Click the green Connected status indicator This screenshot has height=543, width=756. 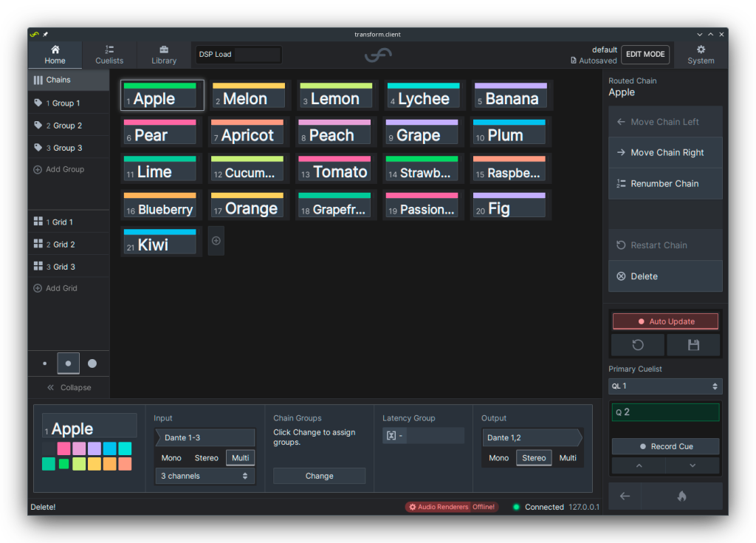pos(516,507)
